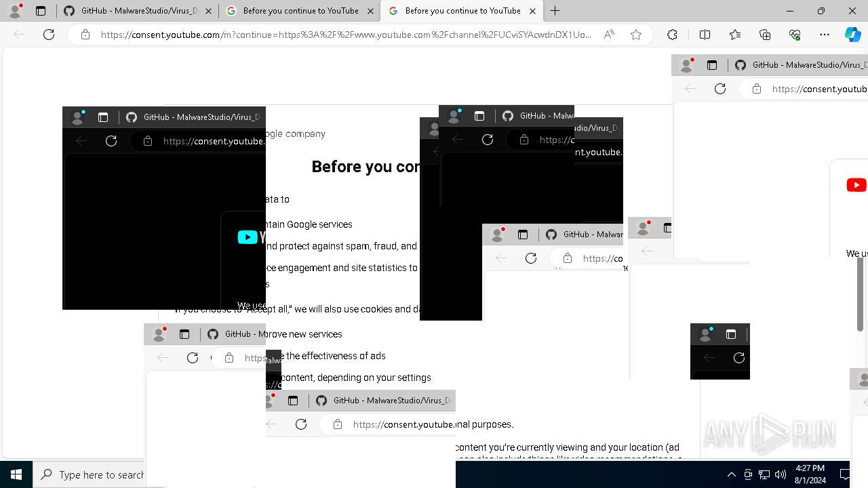Click the text 'ntain Google services'
Viewport: 868px width, 488px height.
309,224
